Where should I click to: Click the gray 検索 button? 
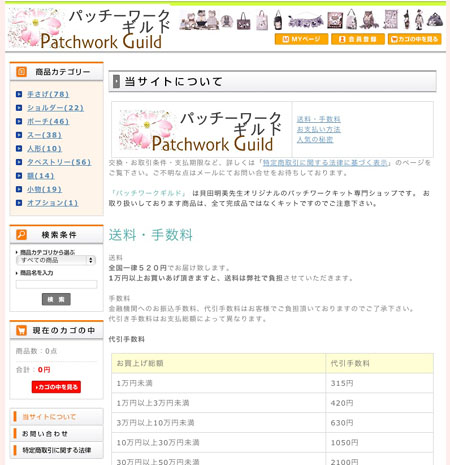click(56, 299)
